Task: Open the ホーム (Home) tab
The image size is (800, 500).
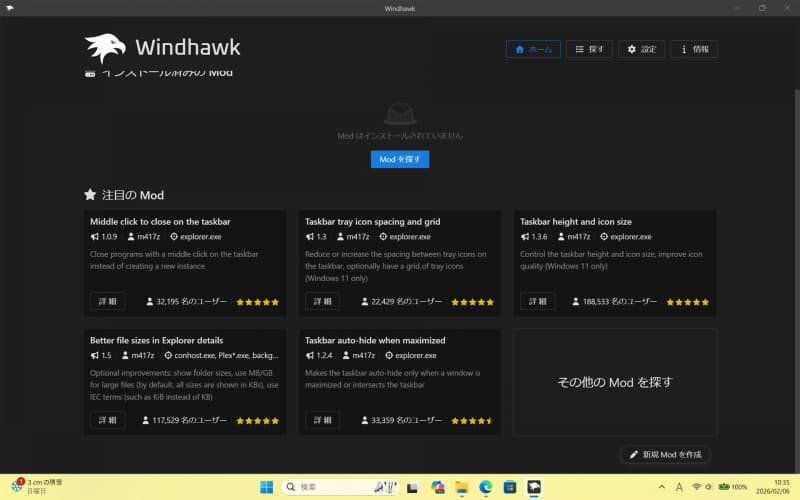Action: click(533, 49)
